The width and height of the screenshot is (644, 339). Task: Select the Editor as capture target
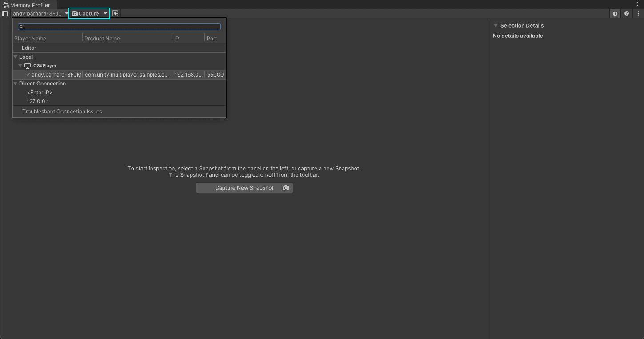(x=28, y=48)
